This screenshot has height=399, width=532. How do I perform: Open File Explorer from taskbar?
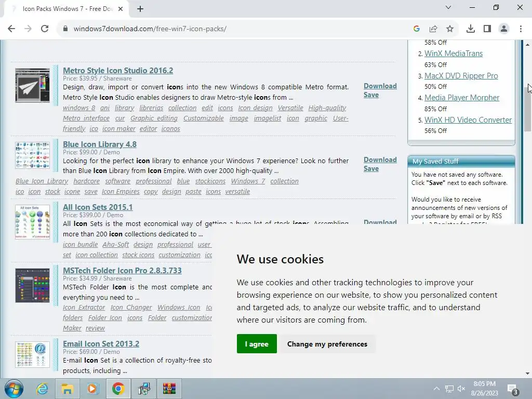click(x=67, y=389)
